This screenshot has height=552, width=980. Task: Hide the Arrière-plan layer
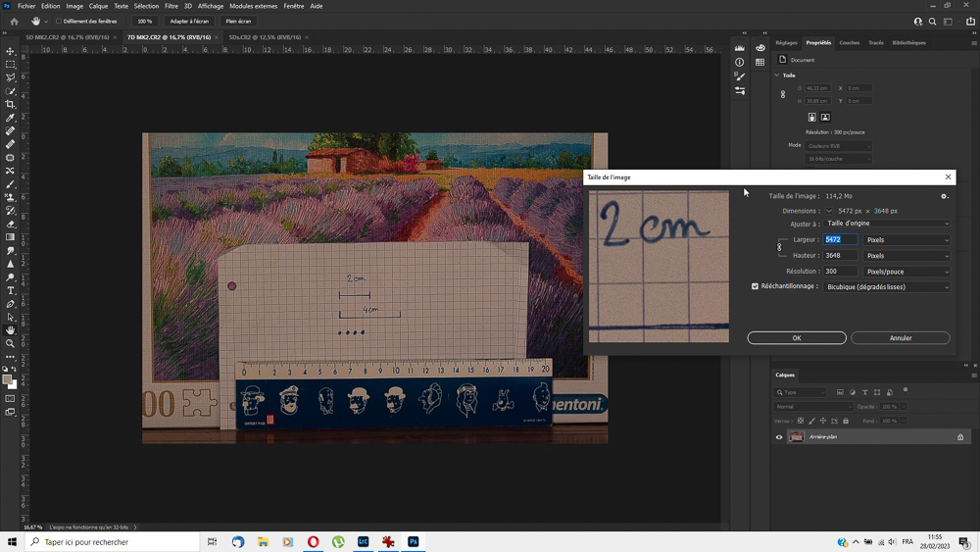point(779,437)
